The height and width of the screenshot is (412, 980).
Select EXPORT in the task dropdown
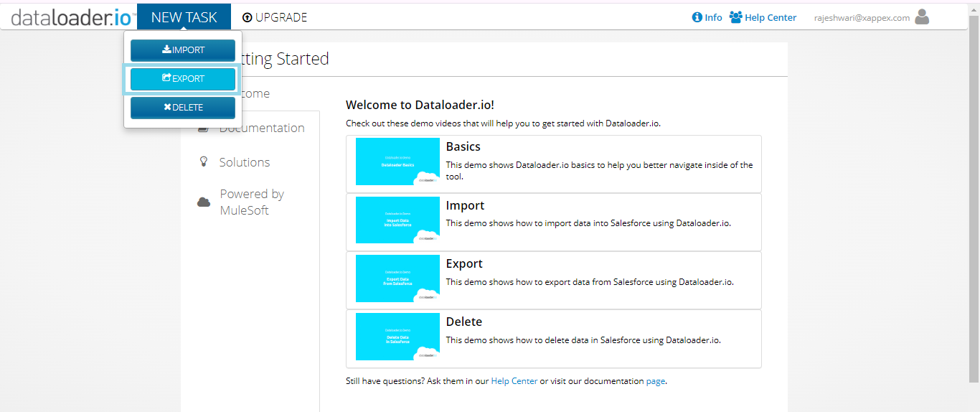pos(183,79)
